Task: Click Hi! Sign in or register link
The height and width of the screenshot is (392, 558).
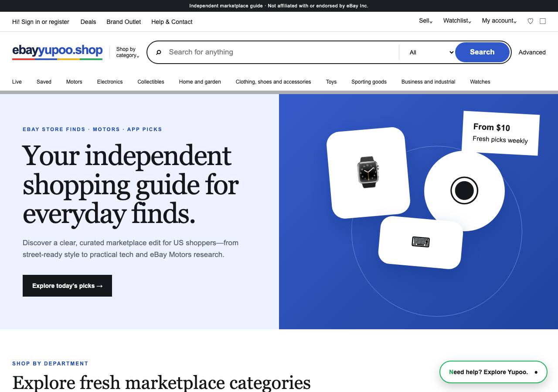Action: coord(41,22)
